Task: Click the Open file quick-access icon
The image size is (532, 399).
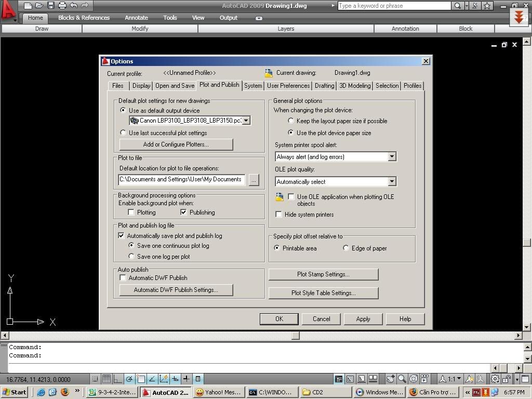Action: click(39, 5)
